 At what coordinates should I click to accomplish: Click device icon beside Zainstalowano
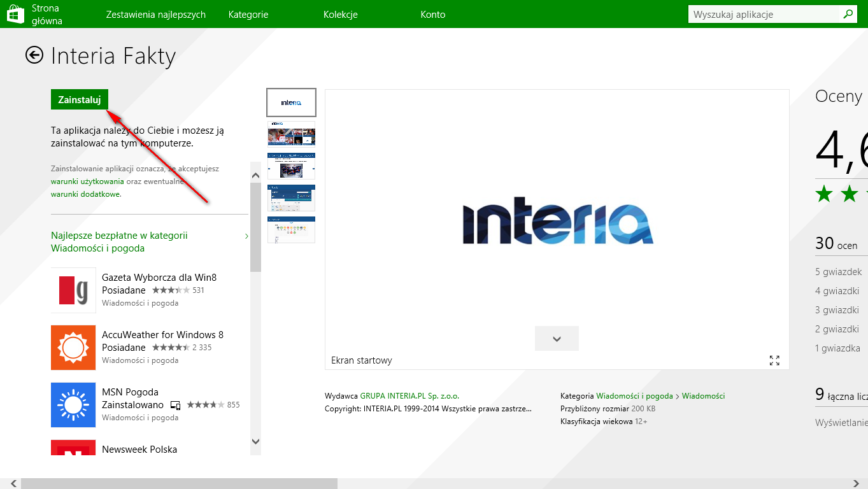[176, 405]
